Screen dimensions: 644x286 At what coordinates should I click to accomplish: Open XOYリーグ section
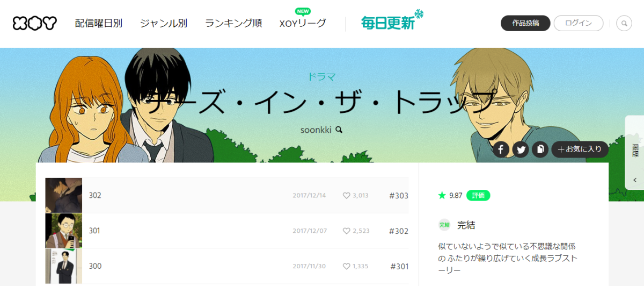[x=303, y=23]
